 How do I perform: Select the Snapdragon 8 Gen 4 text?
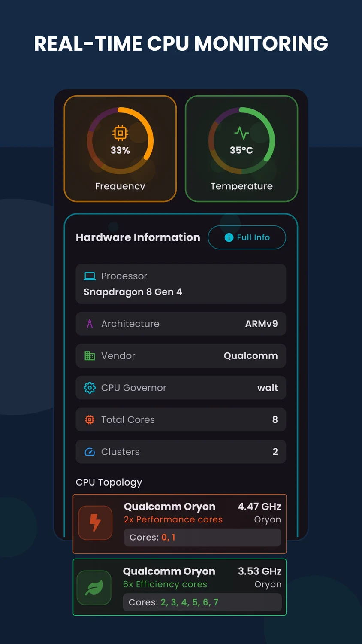(133, 292)
